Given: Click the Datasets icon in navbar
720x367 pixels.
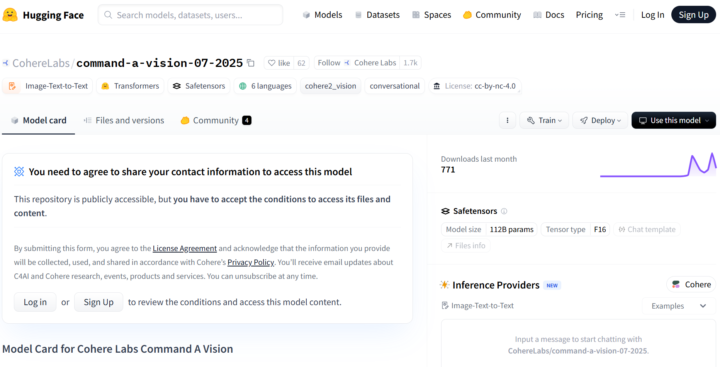Looking at the screenshot, I should (x=358, y=15).
